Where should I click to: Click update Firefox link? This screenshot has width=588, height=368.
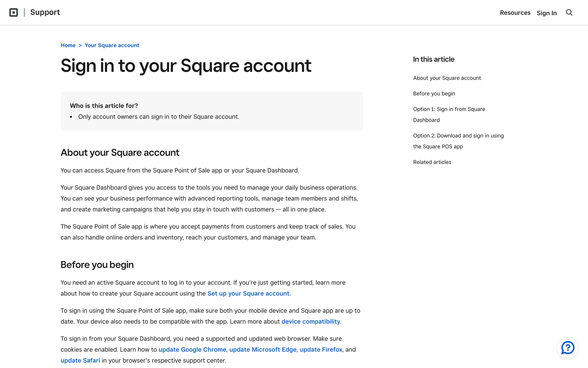(x=321, y=350)
